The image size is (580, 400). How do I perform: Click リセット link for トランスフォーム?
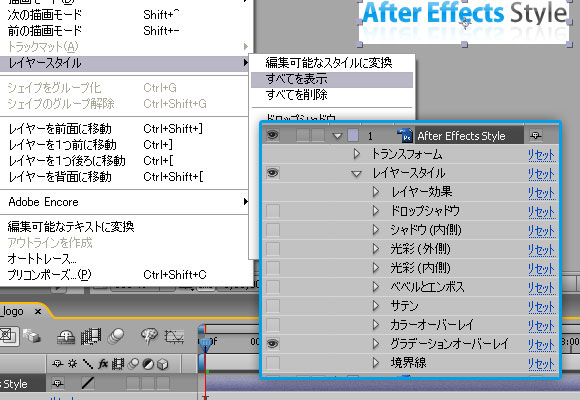click(x=541, y=155)
